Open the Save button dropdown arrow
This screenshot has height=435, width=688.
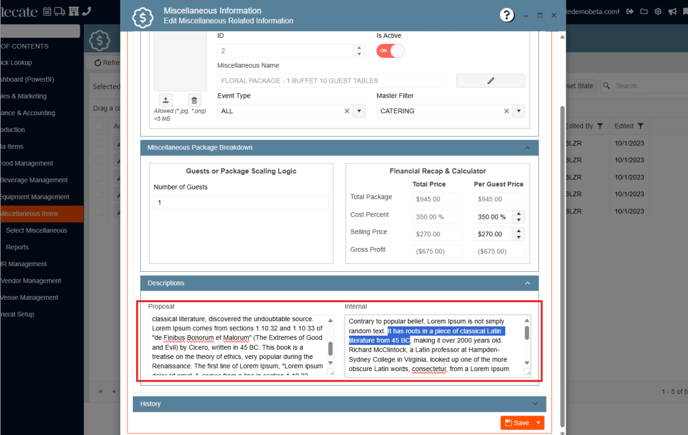coord(538,423)
